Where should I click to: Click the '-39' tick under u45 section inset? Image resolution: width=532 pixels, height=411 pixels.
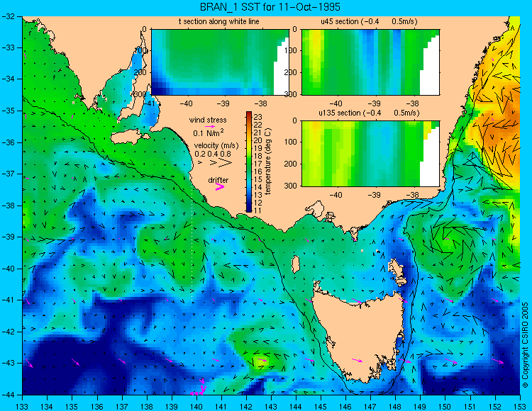pos(375,103)
